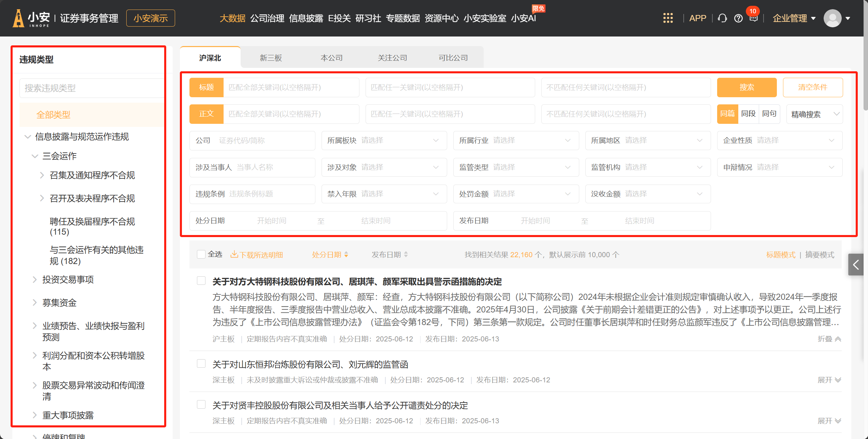The height and width of the screenshot is (439, 868).
Task: Open 企业管理 dropdown menu
Action: click(794, 18)
